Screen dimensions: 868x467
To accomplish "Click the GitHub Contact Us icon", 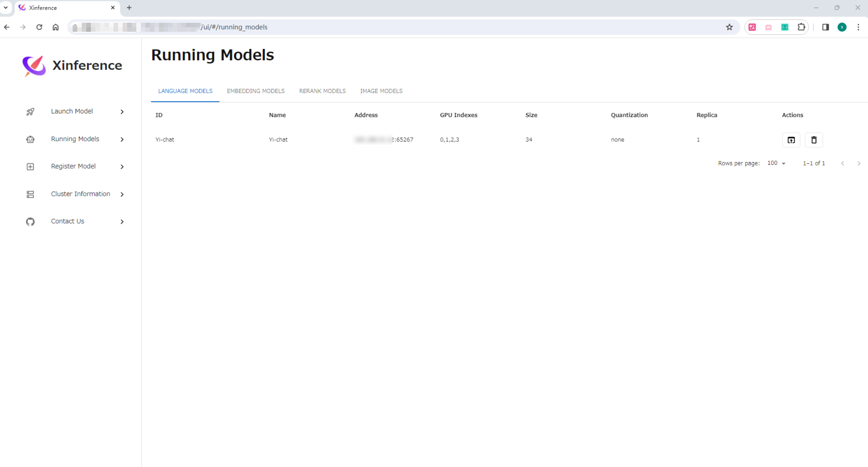I will tap(30, 222).
